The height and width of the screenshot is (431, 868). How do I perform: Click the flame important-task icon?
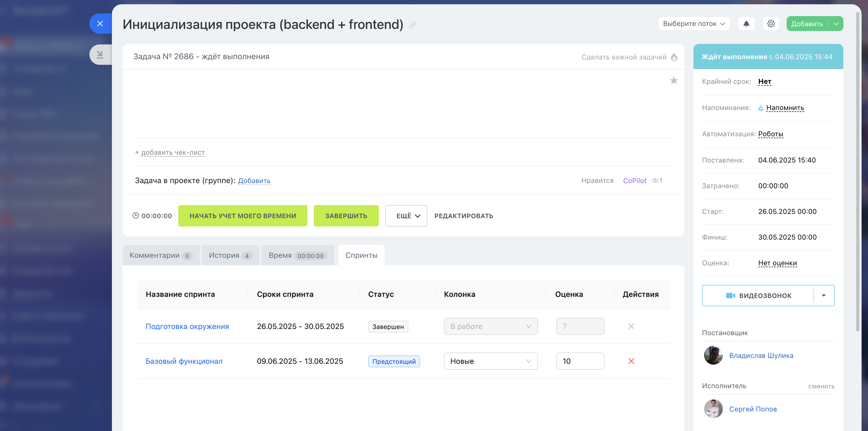(x=674, y=57)
